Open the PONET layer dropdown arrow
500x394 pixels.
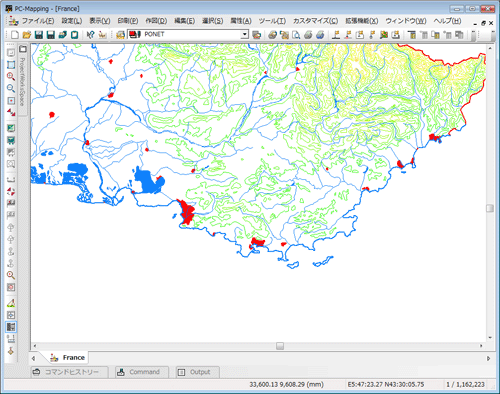(x=245, y=34)
